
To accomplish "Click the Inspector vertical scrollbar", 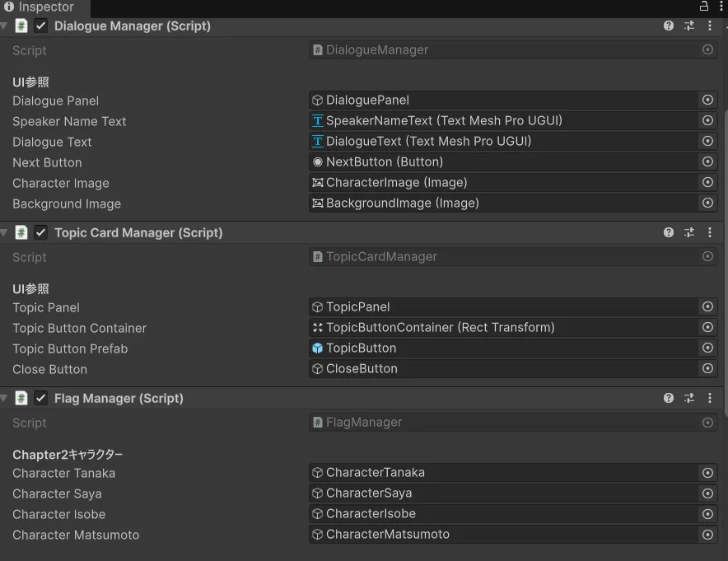I will tap(726, 263).
